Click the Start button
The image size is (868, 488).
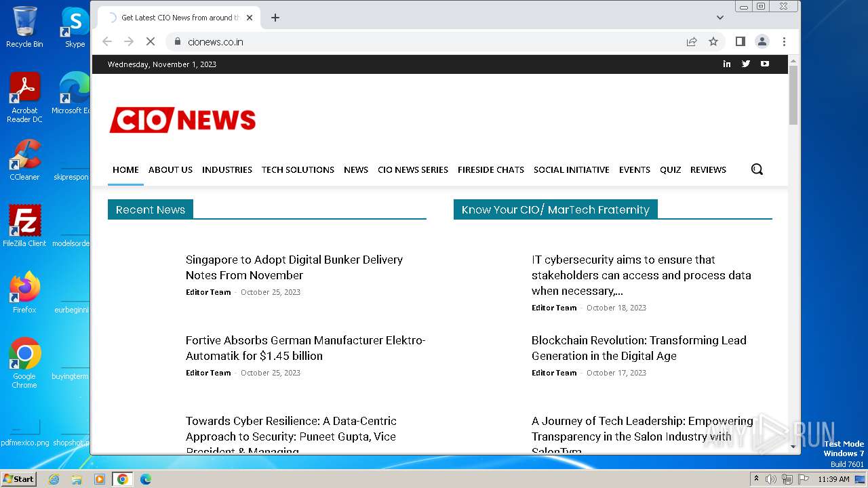[19, 479]
